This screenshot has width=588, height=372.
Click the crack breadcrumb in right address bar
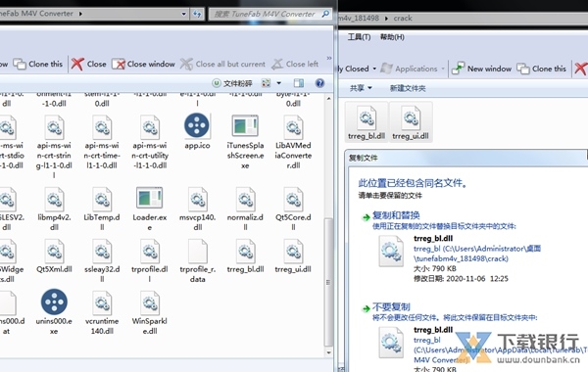click(403, 18)
